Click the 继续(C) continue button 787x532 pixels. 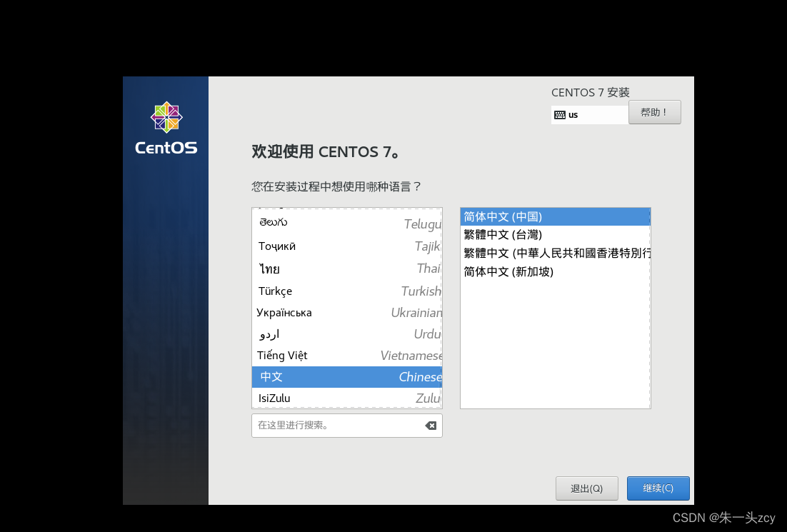tap(657, 488)
